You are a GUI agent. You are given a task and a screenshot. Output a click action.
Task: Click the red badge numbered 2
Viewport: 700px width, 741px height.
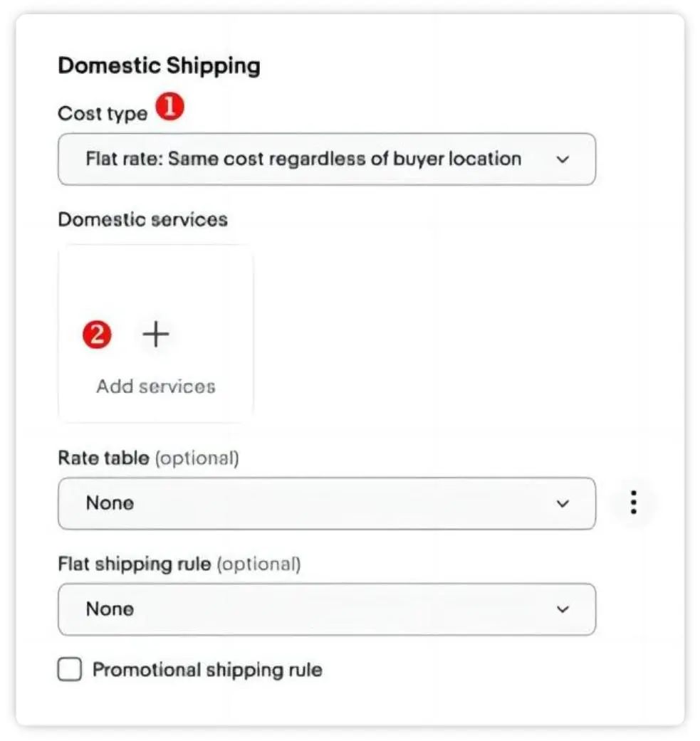[x=98, y=333]
